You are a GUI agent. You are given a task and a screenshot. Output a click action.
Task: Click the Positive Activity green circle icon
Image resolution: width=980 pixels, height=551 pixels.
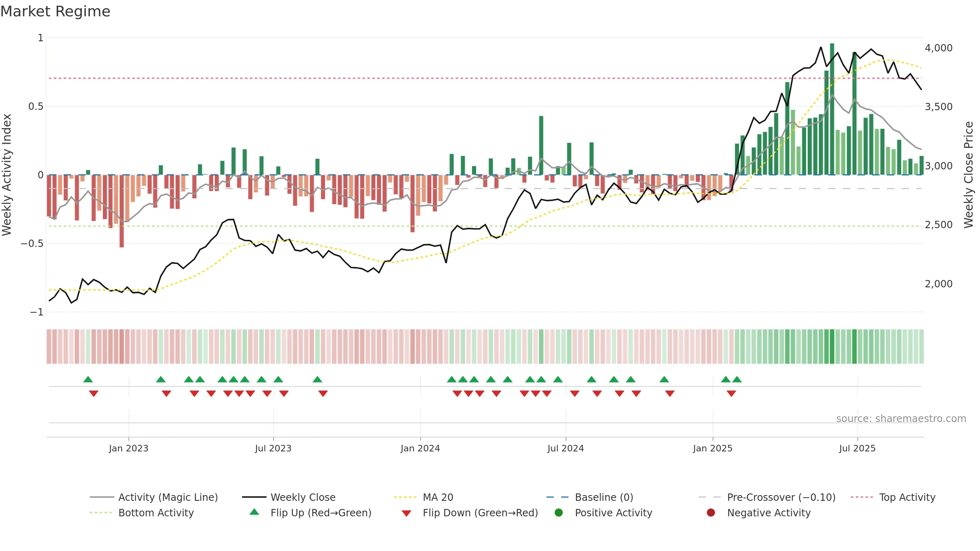(x=559, y=512)
